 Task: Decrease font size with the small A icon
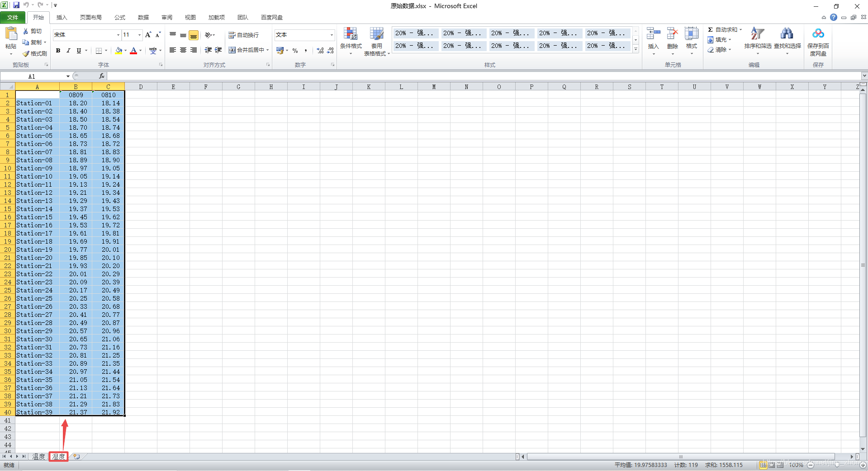158,35
